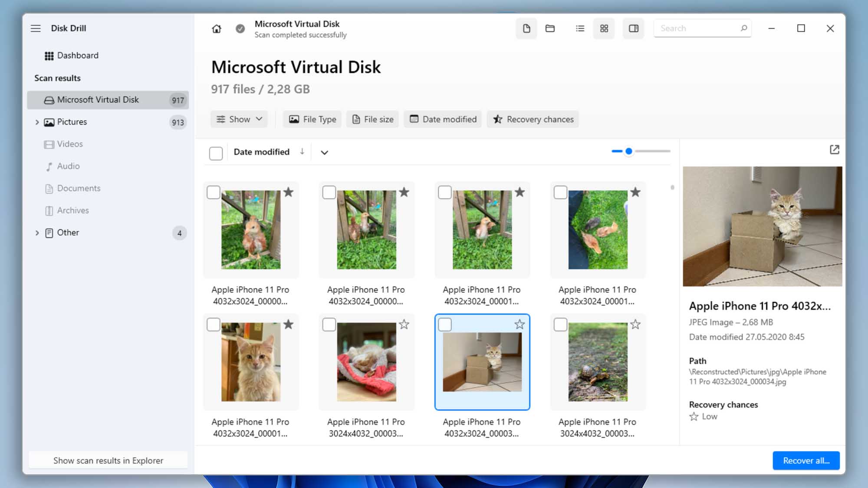
Task: Check the third chick photo checkbox
Action: point(445,193)
